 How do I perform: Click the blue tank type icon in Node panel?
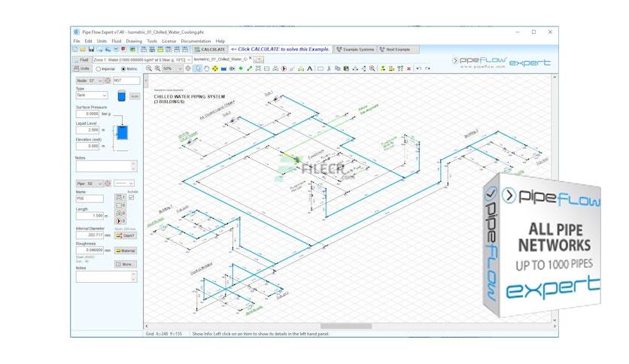(122, 96)
